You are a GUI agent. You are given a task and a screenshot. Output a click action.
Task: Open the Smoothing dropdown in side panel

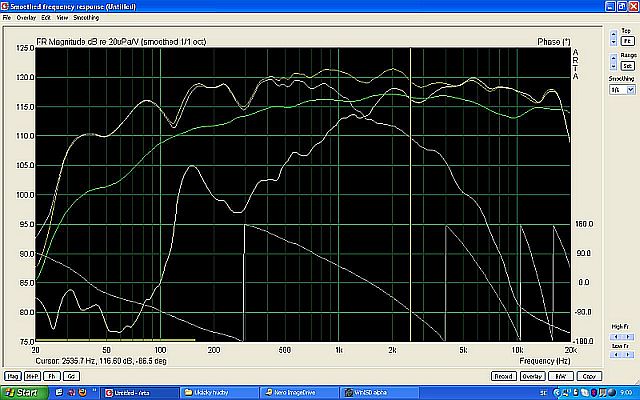coord(631,89)
